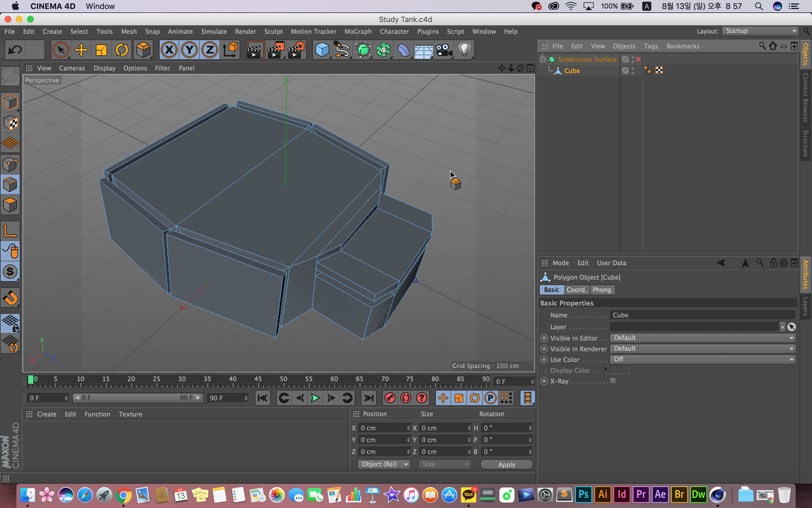812x508 pixels.
Task: Open the Layout Startup dropdown
Action: tap(760, 31)
